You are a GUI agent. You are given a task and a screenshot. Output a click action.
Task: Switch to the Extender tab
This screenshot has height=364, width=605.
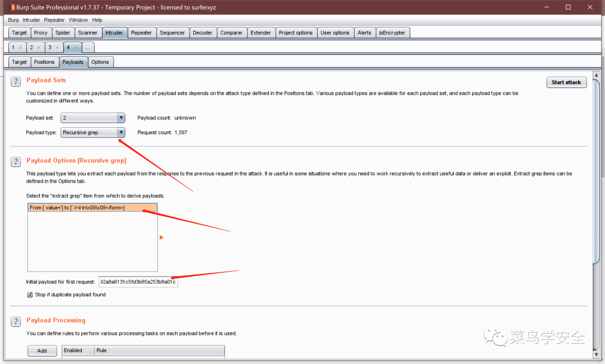tap(261, 33)
